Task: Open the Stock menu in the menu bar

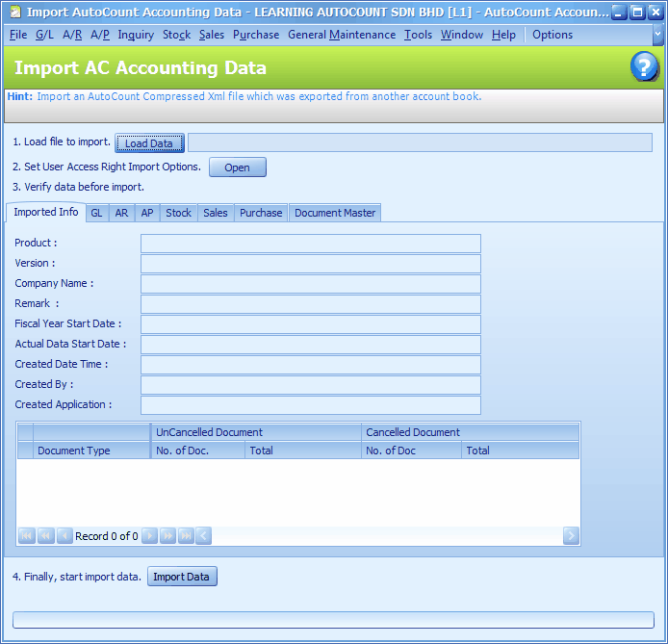Action: (x=176, y=35)
